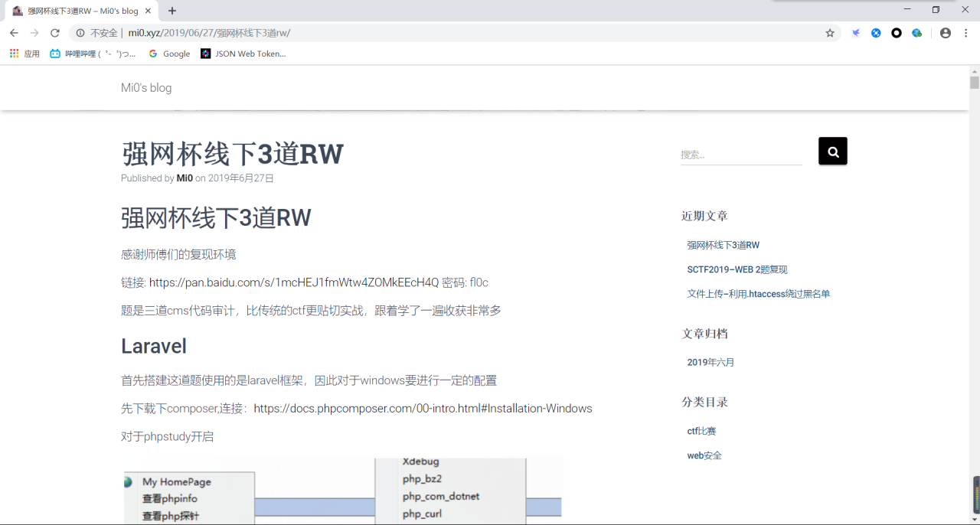Open the Chrome three-dot menu
Image resolution: width=980 pixels, height=525 pixels.
click(x=966, y=33)
